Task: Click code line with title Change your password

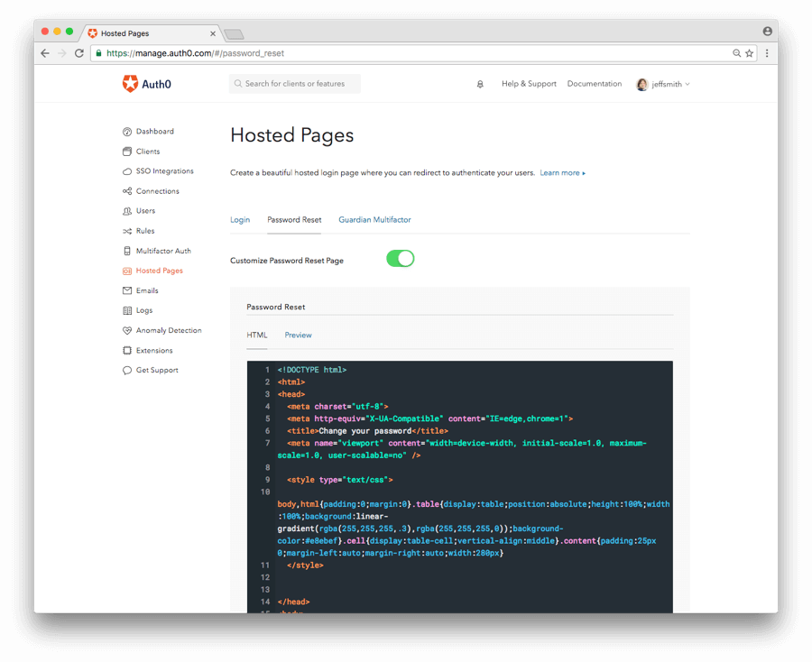Action: [368, 430]
